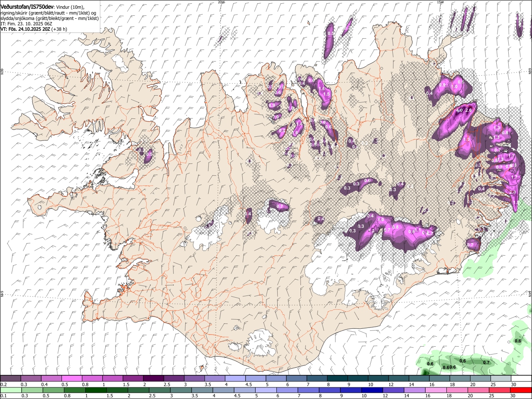Click the dark teal 8 swatch in the top legend row
This screenshot has height=399, width=532.
tap(337, 379)
